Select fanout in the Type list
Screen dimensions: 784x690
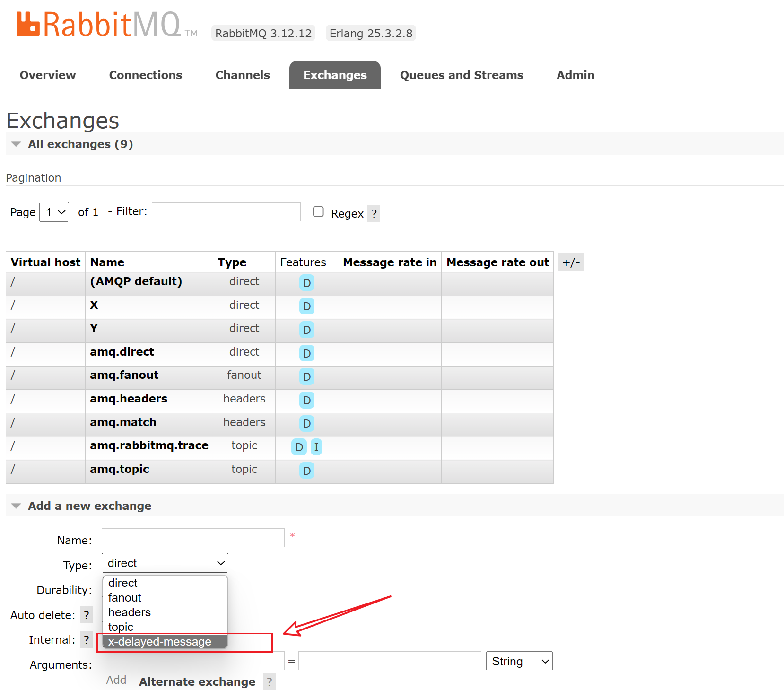tap(165, 598)
